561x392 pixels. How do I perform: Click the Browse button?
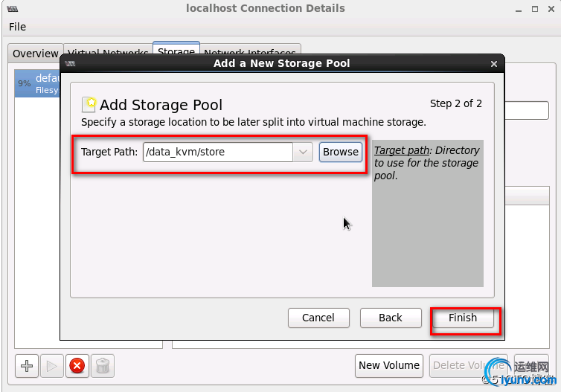341,152
